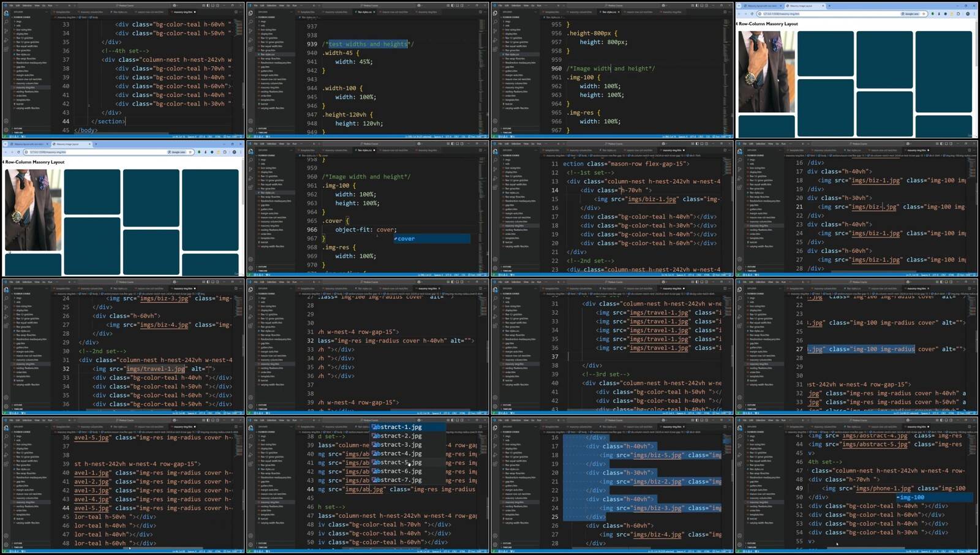Accept the 'cover' suggestion under object-fit line
The width and height of the screenshot is (980, 555).
432,238
